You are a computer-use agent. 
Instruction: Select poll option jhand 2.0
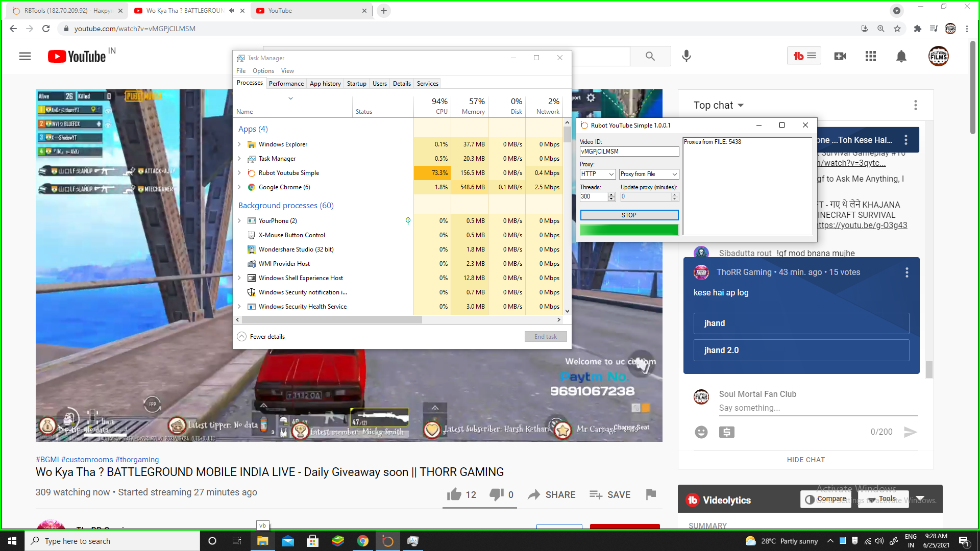point(801,350)
